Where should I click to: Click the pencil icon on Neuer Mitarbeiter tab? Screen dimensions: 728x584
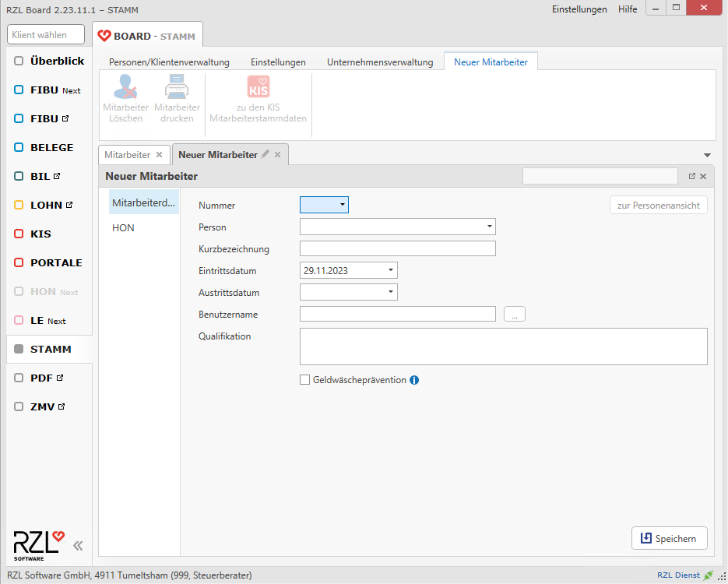[266, 154]
